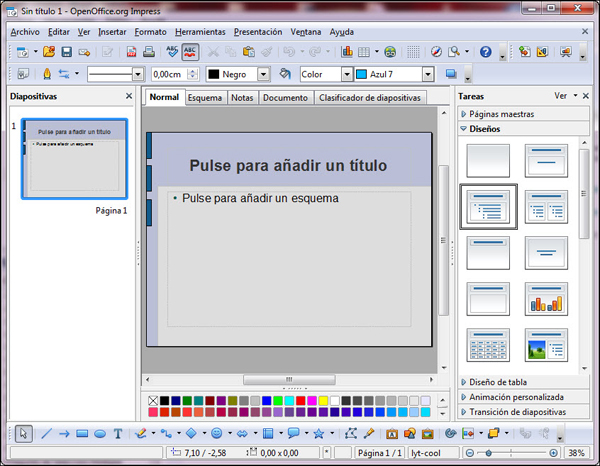Switch to the Esquema tab
This screenshot has height=466, width=600.
pos(205,98)
